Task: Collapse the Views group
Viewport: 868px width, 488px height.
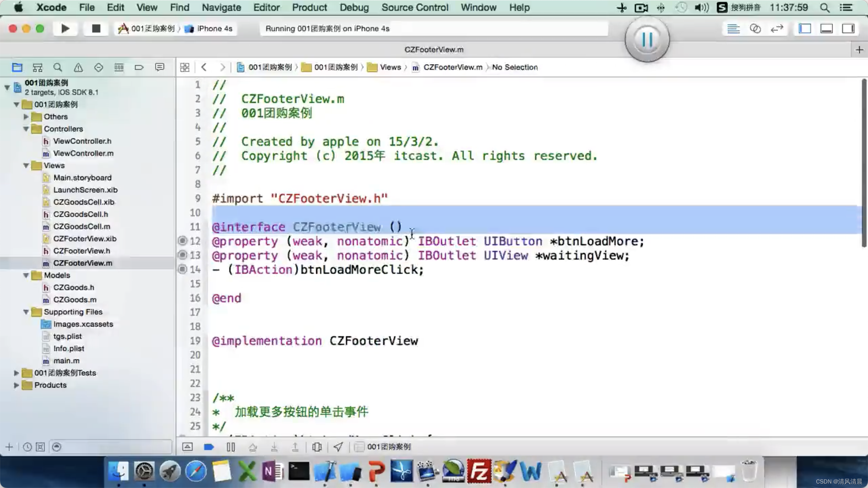Action: point(26,165)
